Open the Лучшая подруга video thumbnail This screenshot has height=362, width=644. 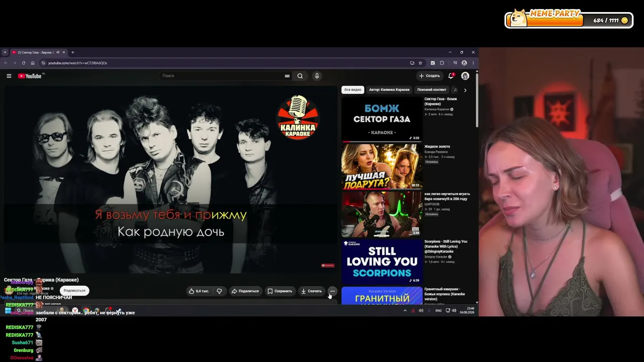tap(382, 166)
